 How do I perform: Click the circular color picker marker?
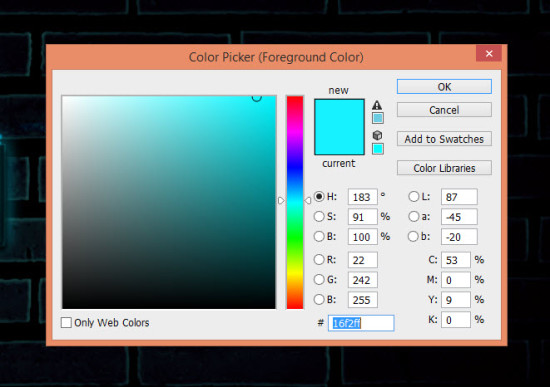tap(257, 98)
